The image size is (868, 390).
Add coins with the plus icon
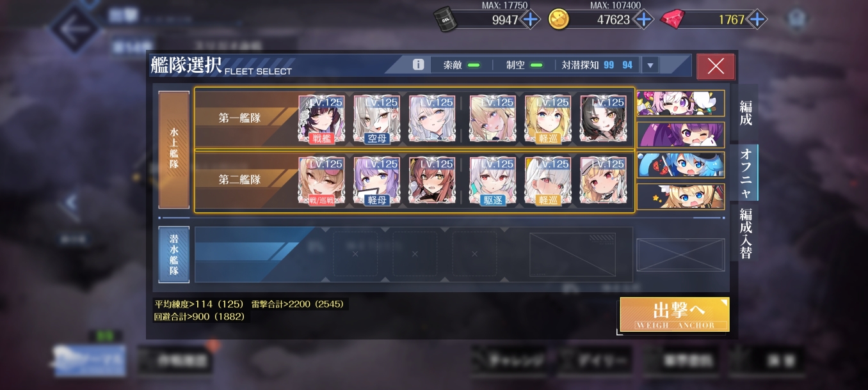[643, 19]
